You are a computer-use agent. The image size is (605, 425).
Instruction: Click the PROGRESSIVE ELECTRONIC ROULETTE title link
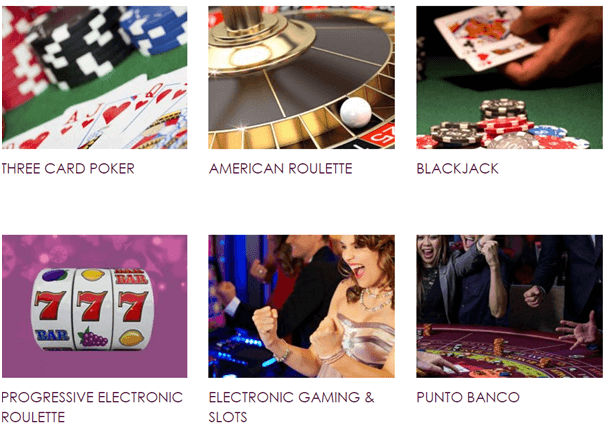[x=92, y=407]
